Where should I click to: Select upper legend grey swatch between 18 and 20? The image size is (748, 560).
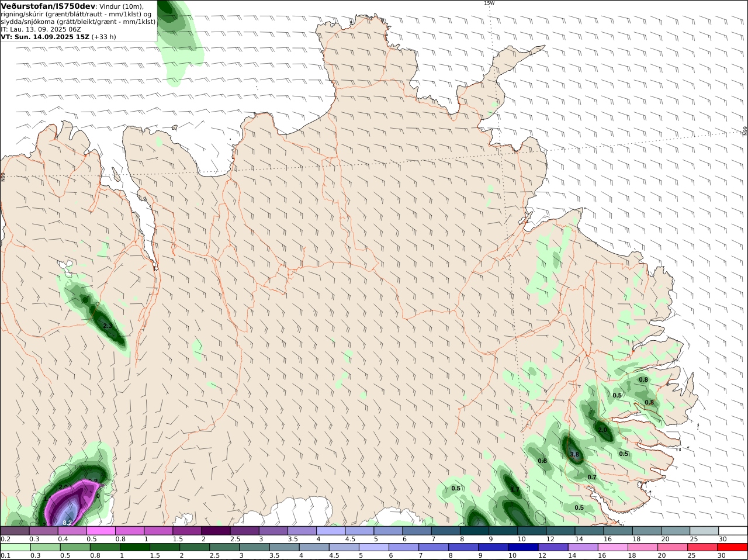pyautogui.click(x=647, y=530)
